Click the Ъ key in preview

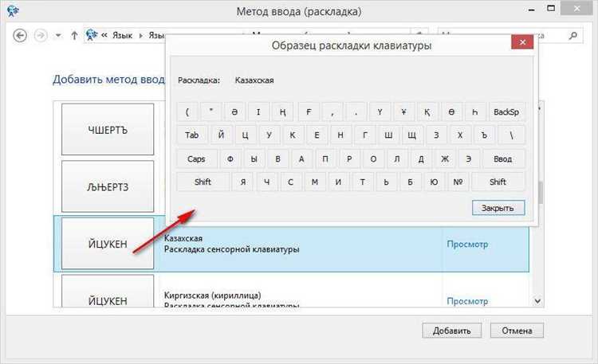coord(484,135)
